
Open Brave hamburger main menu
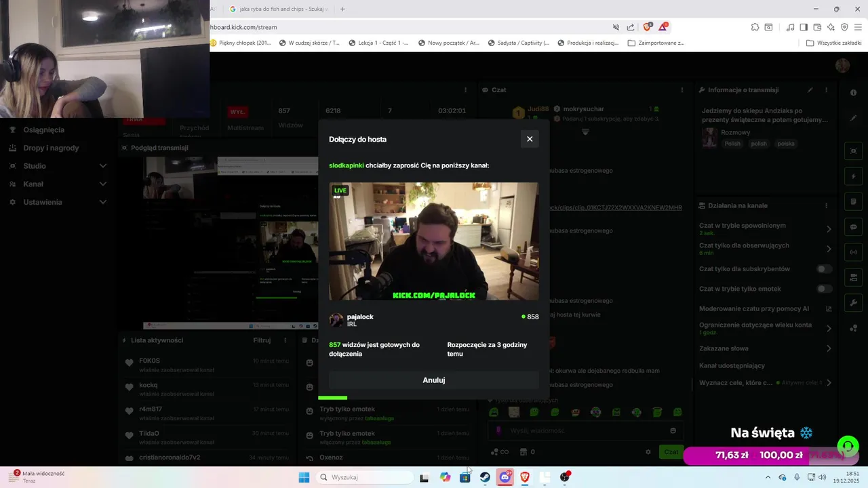point(858,27)
